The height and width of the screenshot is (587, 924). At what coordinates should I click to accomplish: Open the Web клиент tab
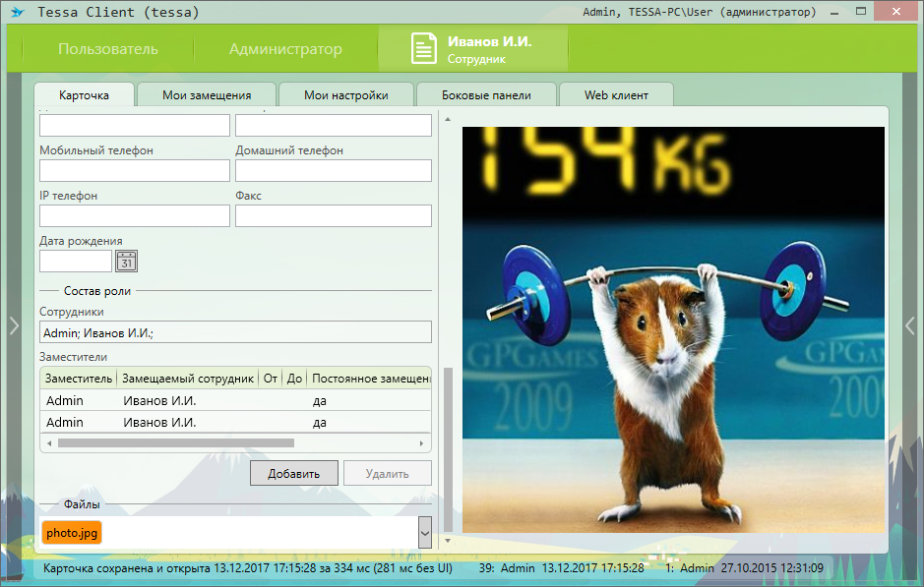(x=616, y=94)
